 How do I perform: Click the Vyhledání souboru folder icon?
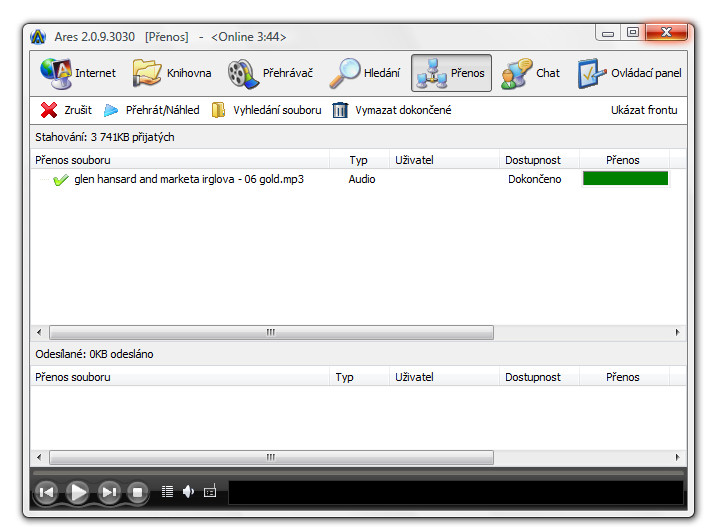point(218,110)
